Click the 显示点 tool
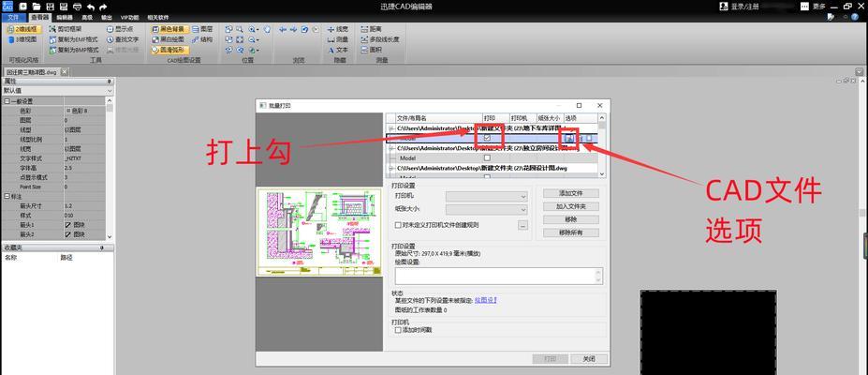The width and height of the screenshot is (868, 375). pyautogui.click(x=120, y=29)
